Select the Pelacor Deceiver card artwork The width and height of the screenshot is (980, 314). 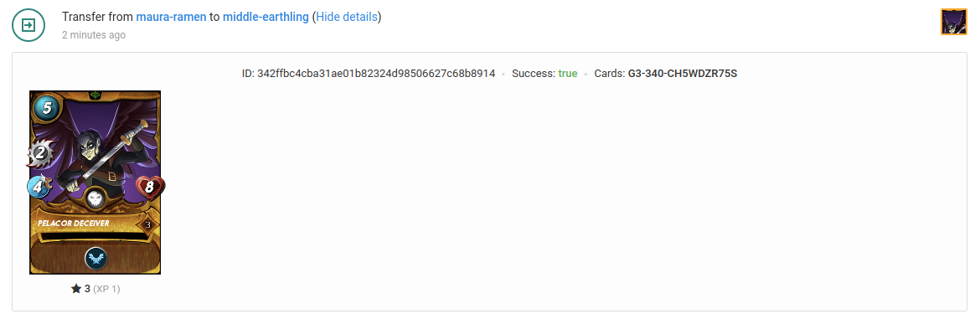95,183
